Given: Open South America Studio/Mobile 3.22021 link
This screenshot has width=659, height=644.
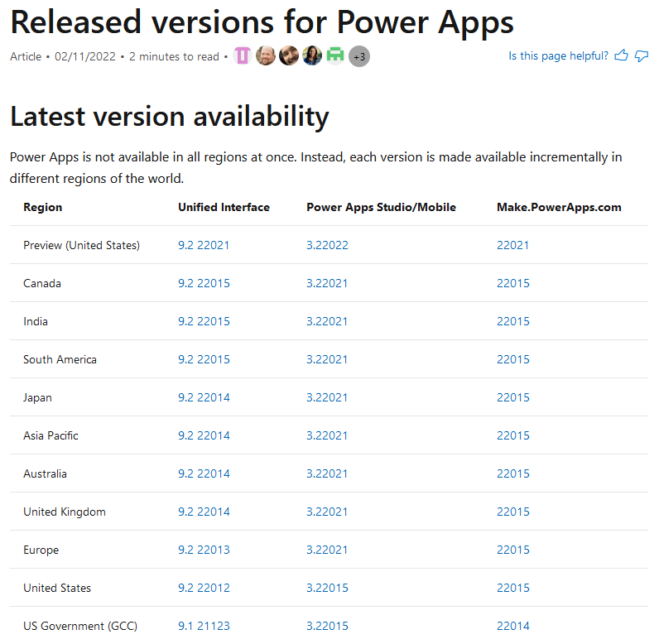Looking at the screenshot, I should (x=327, y=359).
